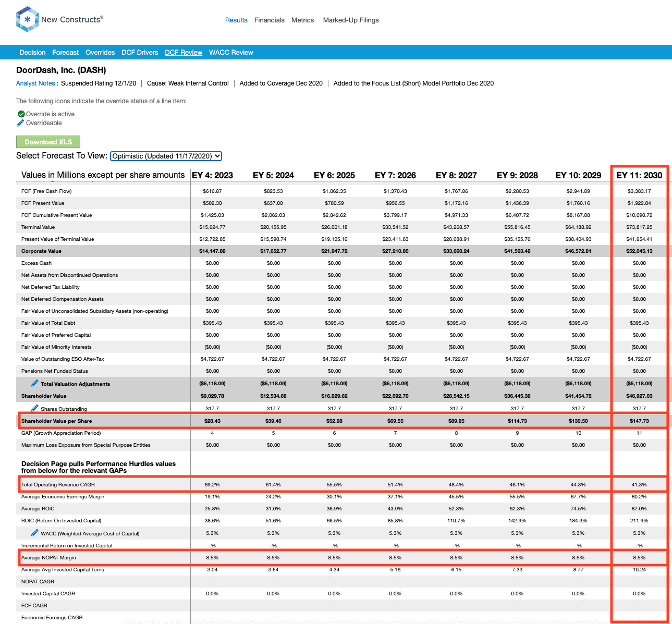Image resolution: width=672 pixels, height=624 pixels.
Task: Click the $28.43 Shareholder Value per Share cell
Action: click(x=213, y=421)
